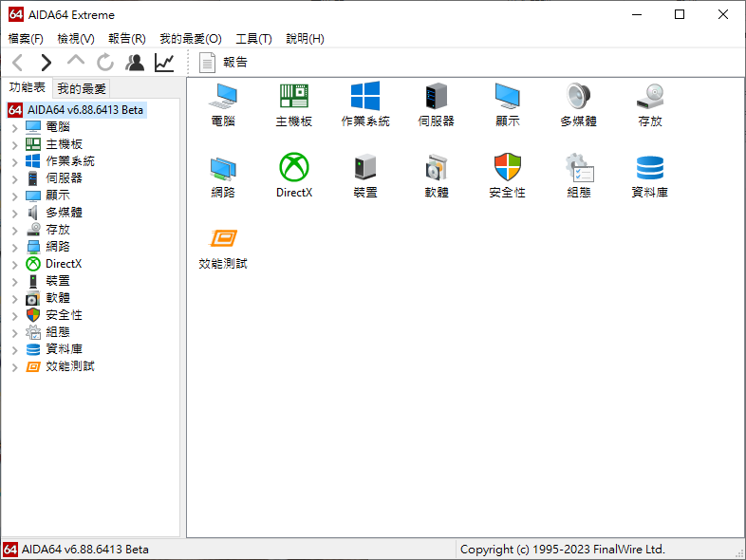
Task: Select 軟體 label in the tree
Action: [x=58, y=298]
